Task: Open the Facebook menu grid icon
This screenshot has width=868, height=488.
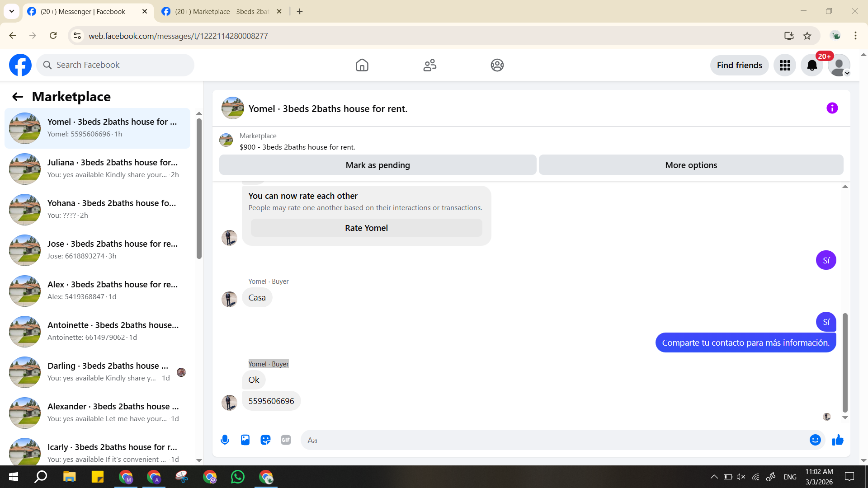Action: (785, 66)
